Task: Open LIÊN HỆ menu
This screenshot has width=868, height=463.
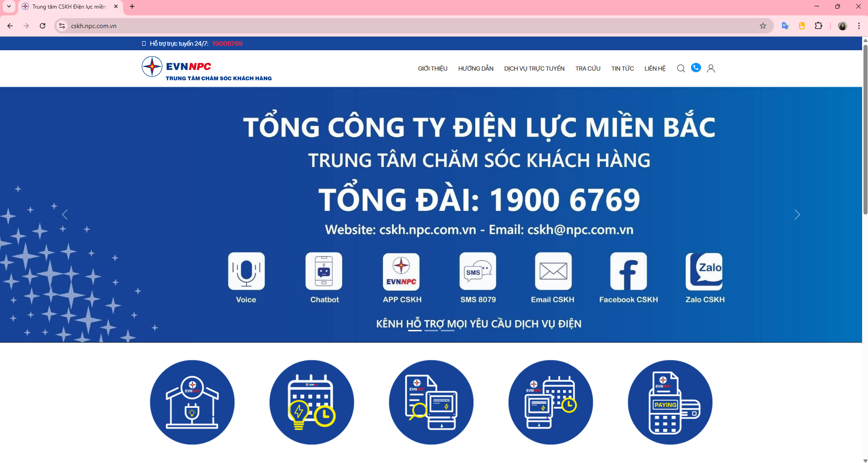Action: [655, 68]
